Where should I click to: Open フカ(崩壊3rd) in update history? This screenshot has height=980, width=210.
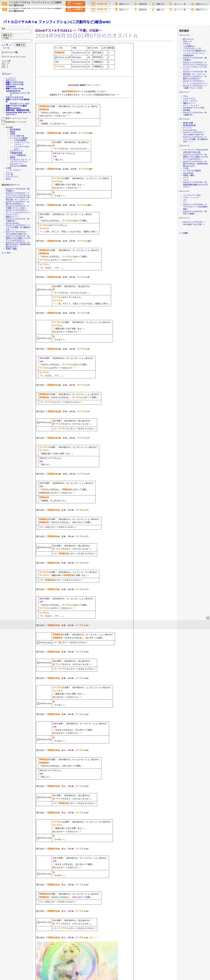click(x=189, y=46)
